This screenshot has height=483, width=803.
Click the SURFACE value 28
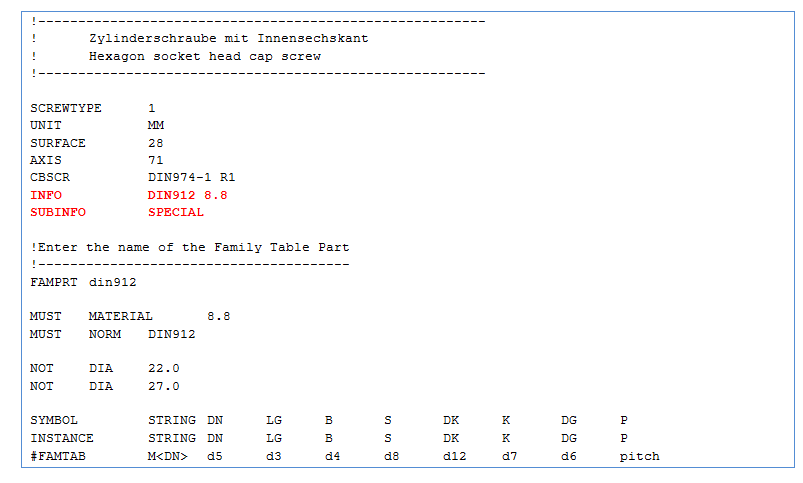pos(156,143)
